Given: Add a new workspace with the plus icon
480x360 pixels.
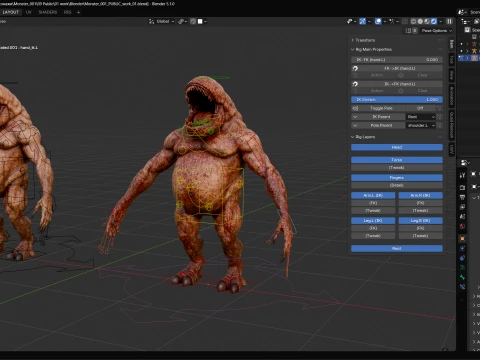Looking at the screenshot, I should point(78,12).
